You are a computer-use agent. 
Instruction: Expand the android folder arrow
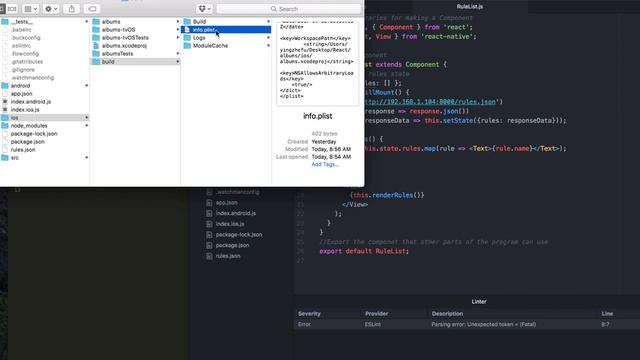pyautogui.click(x=87, y=86)
